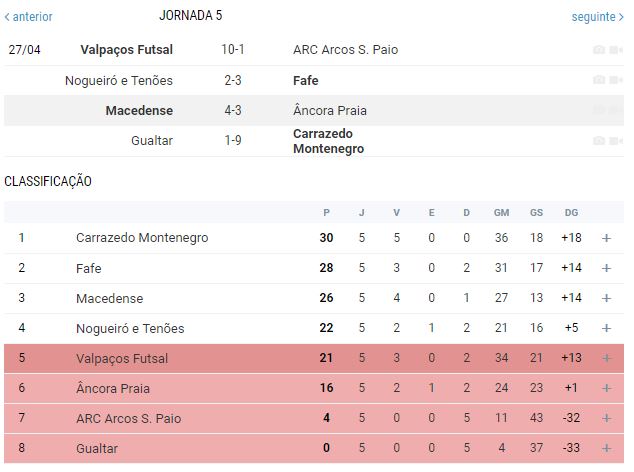
Task: Expand Carrazedo Montenegro standings row
Action: pyautogui.click(x=606, y=238)
